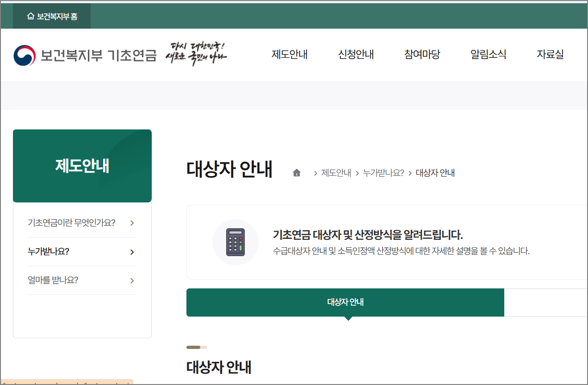Select the 대상자 안내 green tab
The width and height of the screenshot is (588, 385).
tap(345, 302)
